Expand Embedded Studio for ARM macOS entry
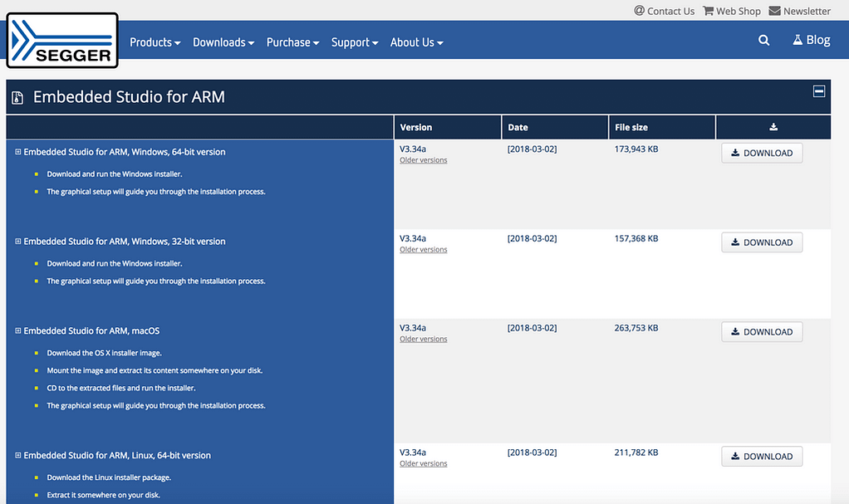This screenshot has width=849, height=504. pyautogui.click(x=18, y=330)
